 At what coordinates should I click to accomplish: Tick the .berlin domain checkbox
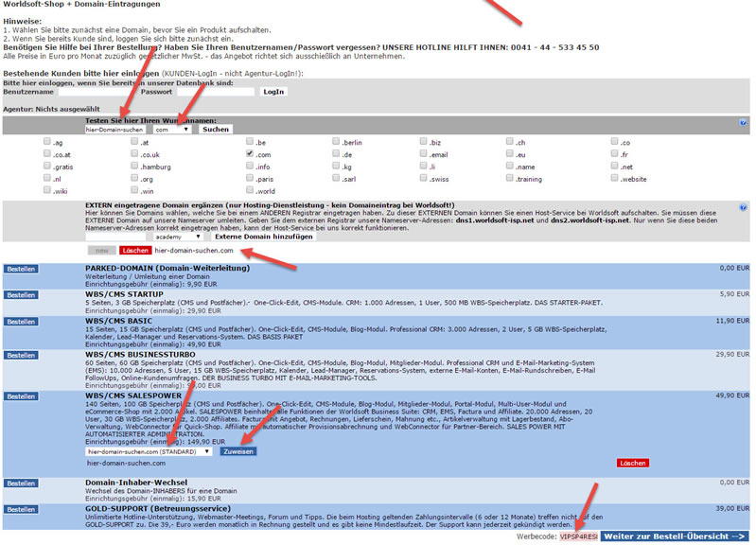[336, 141]
